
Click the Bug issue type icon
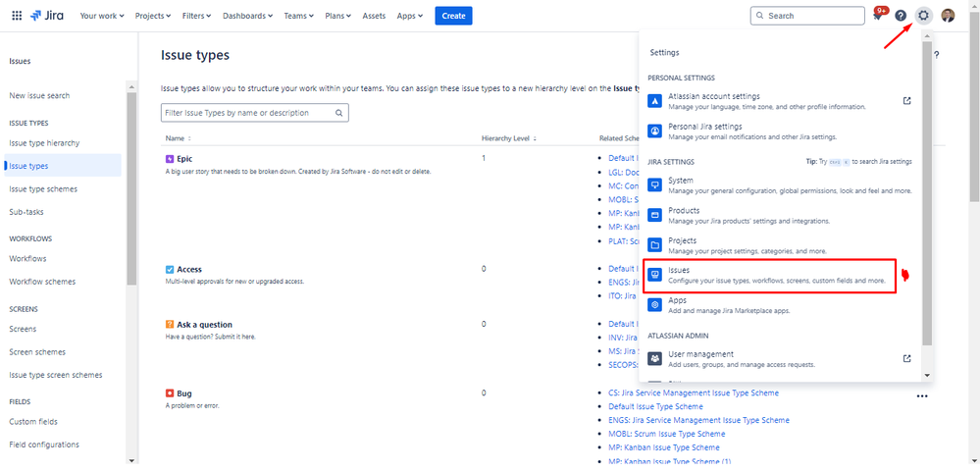[x=170, y=393]
